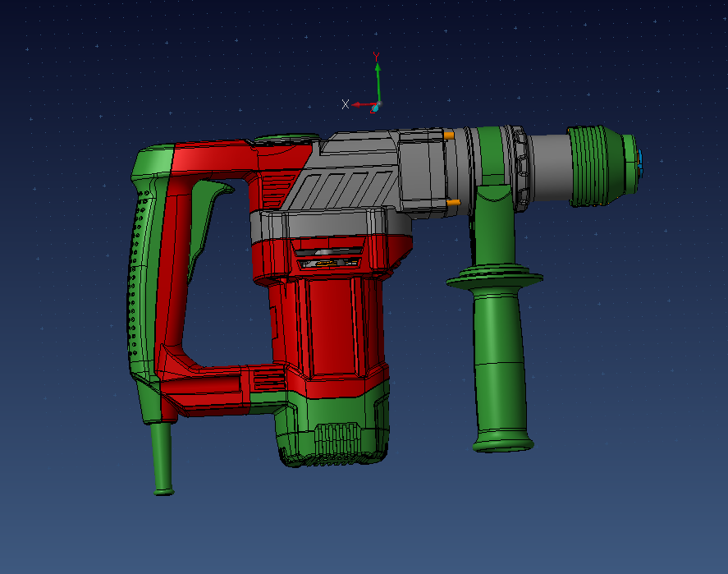Select the green trigger inside the rear handle
Screen dimensions: 728x574
pyautogui.click(x=204, y=223)
